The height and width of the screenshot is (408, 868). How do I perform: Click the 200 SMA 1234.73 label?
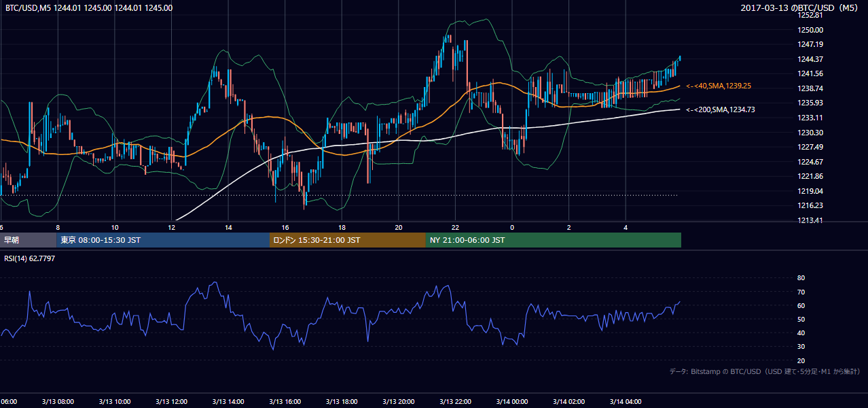[x=720, y=109]
